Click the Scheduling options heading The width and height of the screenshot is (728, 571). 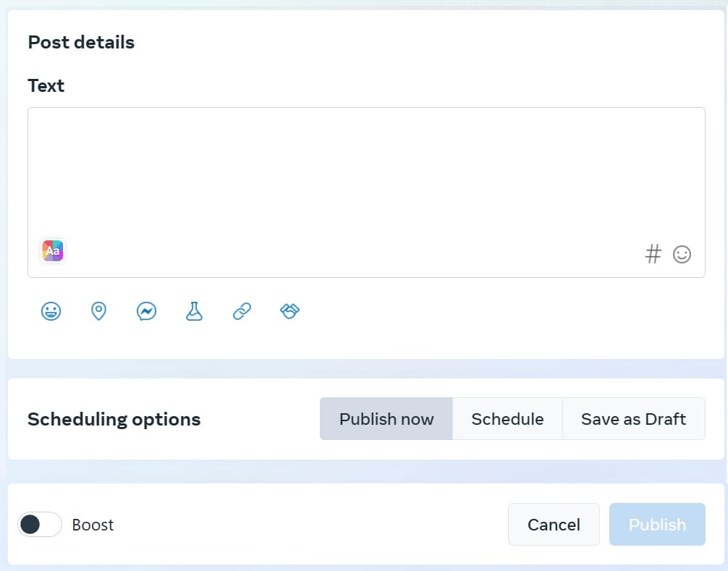tap(114, 419)
